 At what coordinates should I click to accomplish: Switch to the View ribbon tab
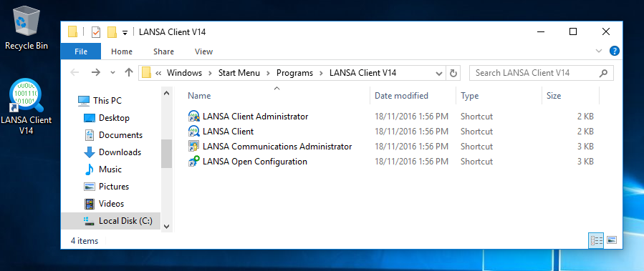point(203,51)
